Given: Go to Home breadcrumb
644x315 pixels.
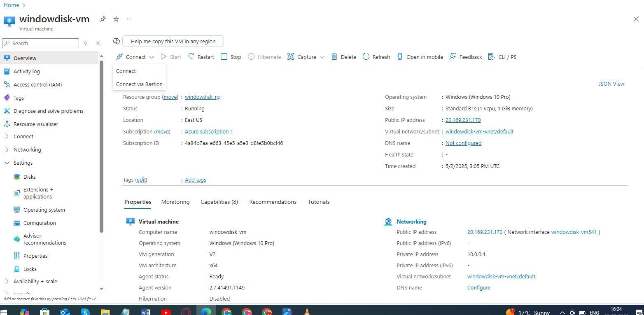Looking at the screenshot, I should (x=11, y=5).
